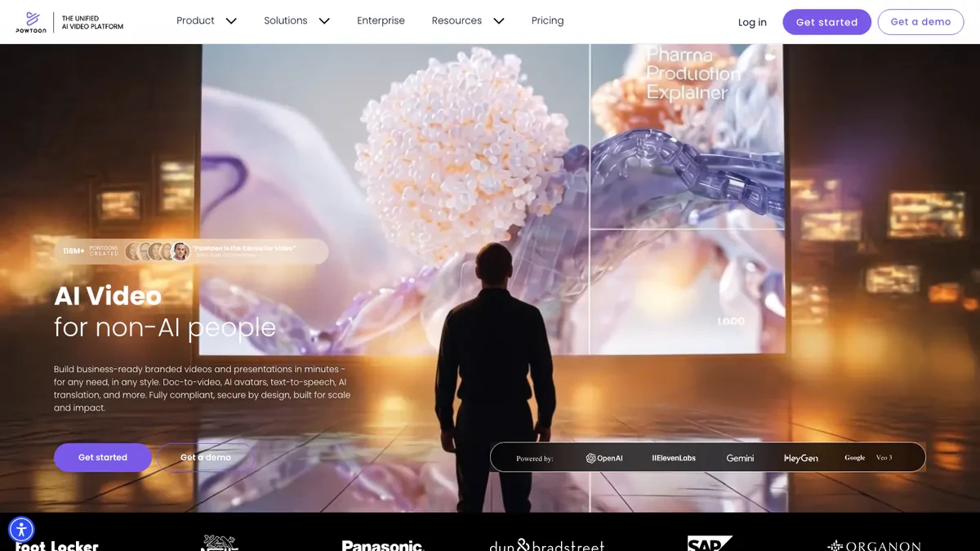Expand the Product dropdown chevron
The image size is (980, 551).
(x=231, y=21)
